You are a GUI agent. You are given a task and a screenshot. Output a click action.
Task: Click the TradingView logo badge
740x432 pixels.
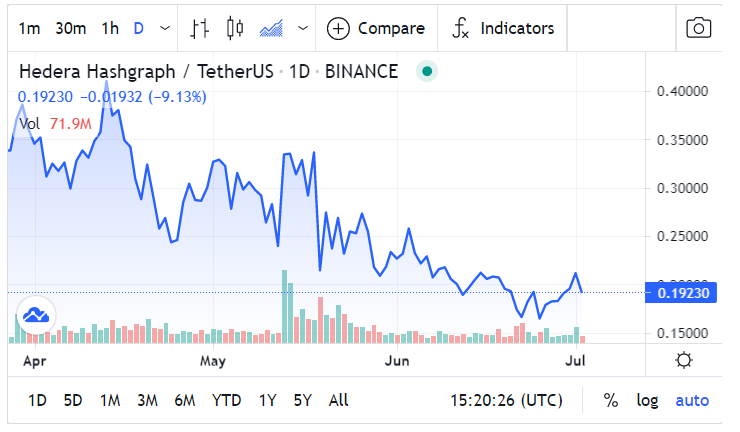[36, 315]
